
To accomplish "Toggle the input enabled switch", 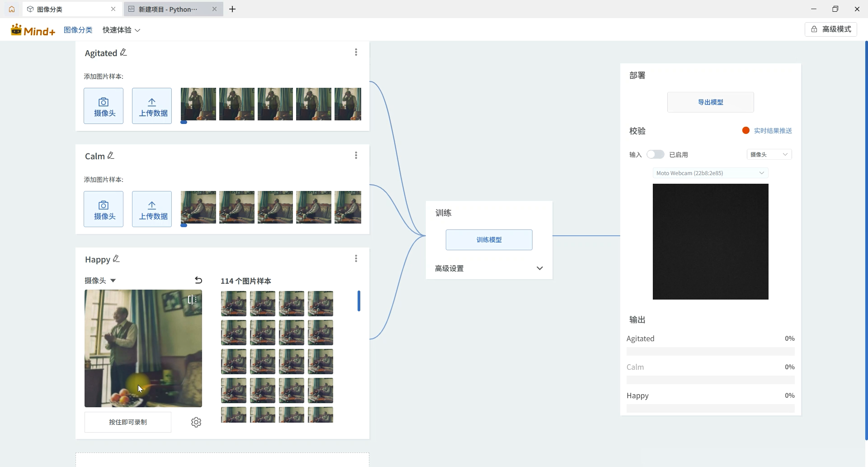I will [655, 154].
